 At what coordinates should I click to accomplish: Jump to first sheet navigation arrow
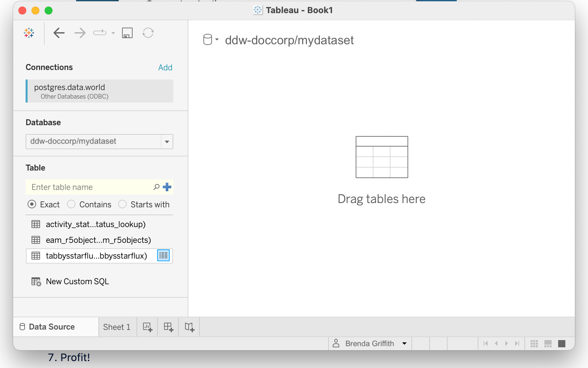[x=486, y=343]
